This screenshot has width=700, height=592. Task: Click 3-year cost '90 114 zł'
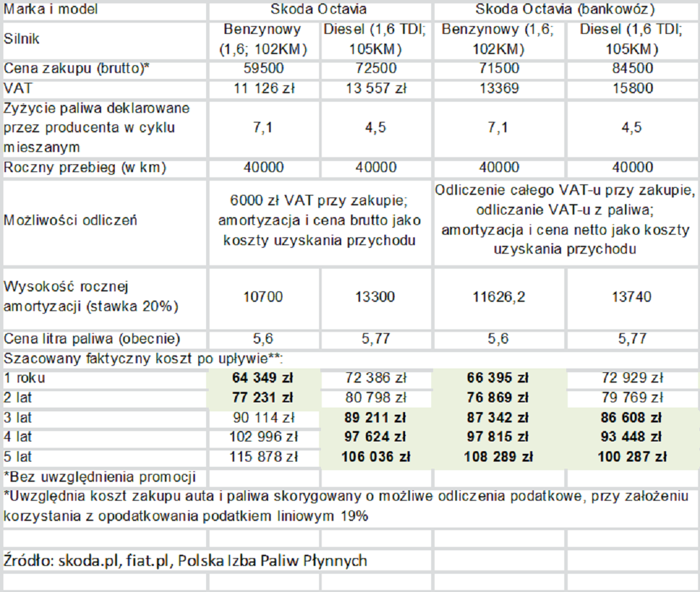click(x=264, y=418)
